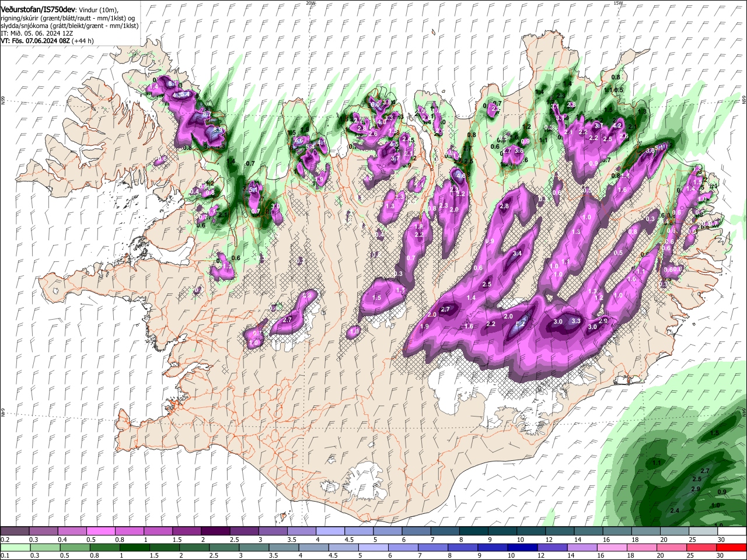Screen dimensions: 747x560
Task: Pick the grey-green 3 swatch in lower legend row
Action: click(253, 547)
